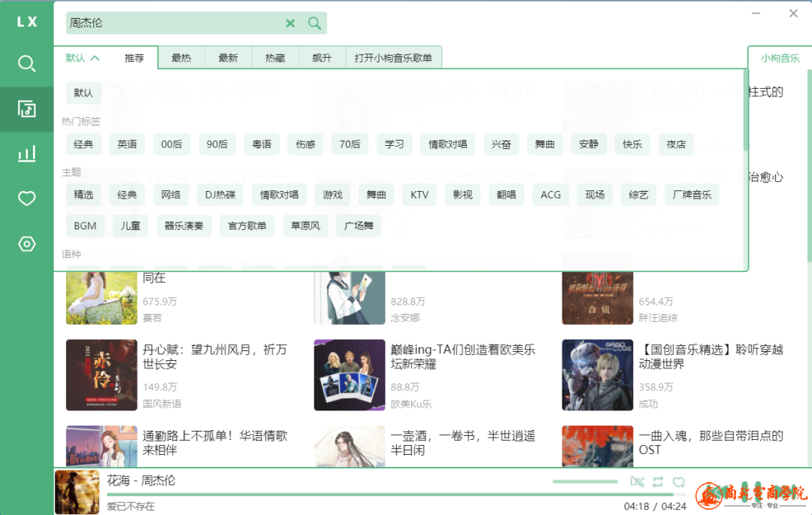This screenshot has height=515, width=812.
Task: Select the 影视 theme tag
Action: pos(462,195)
